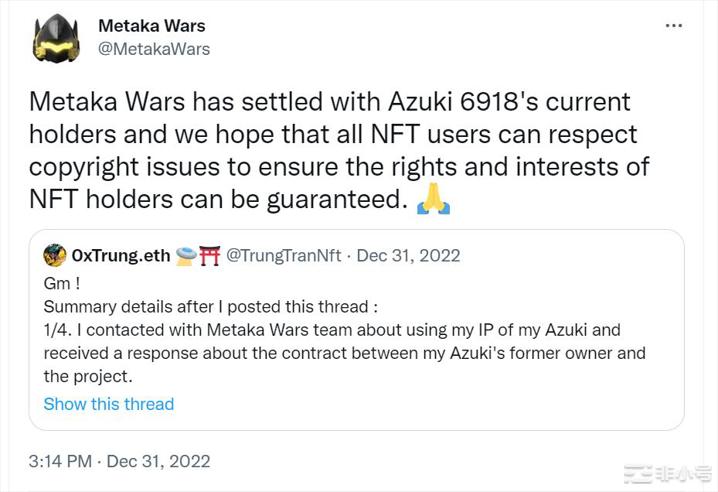The height and width of the screenshot is (492, 718).
Task: Open the @MetakaWars handle link
Action: pos(154,48)
